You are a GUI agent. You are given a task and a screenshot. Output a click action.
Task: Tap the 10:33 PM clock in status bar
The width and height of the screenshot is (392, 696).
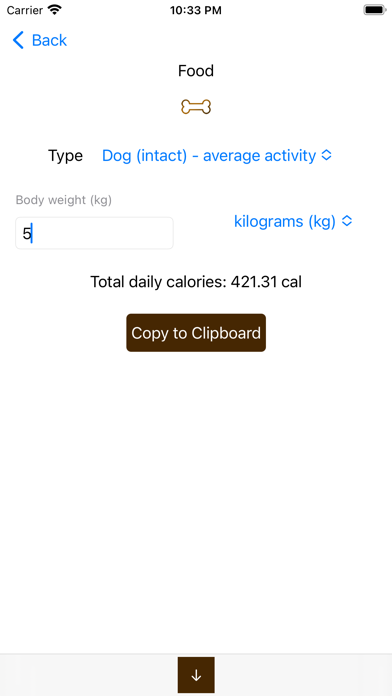point(196,10)
